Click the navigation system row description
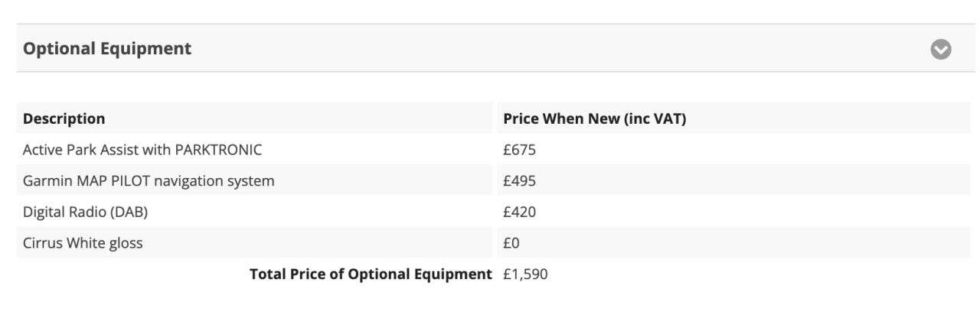Image resolution: width=980 pixels, height=318 pixels. click(149, 181)
